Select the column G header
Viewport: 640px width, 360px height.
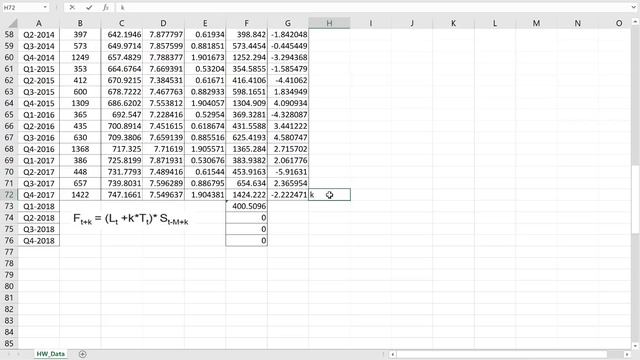(288, 23)
